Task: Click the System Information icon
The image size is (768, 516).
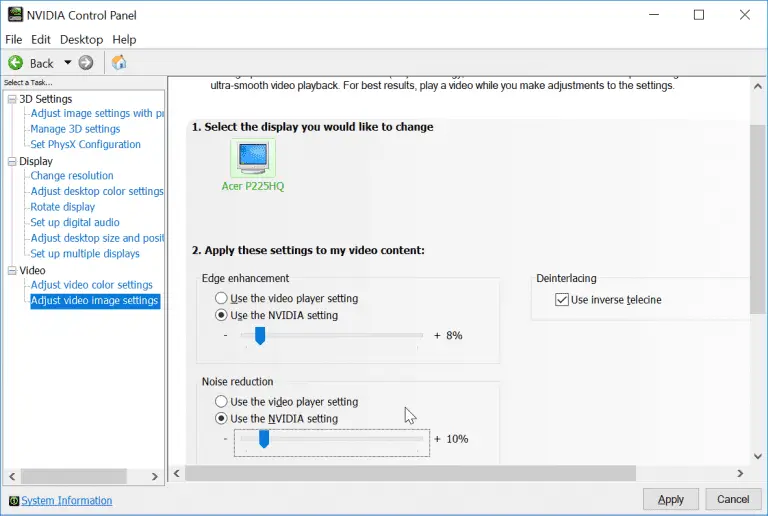Action: (14, 501)
